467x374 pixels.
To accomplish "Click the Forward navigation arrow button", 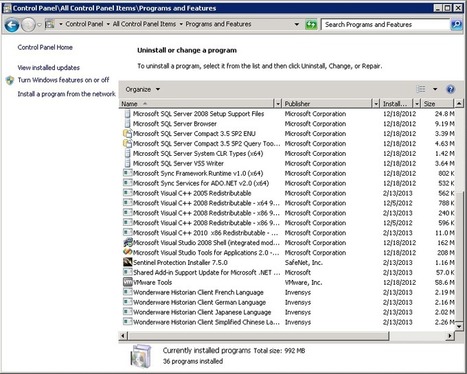I will click(x=28, y=25).
